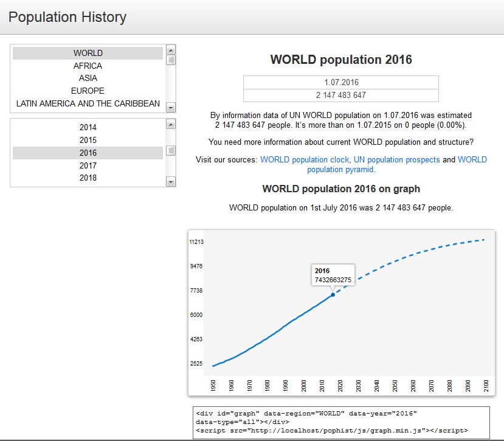Choose year 2018 in the year list
Screen dimensions: 504x441
click(x=88, y=178)
